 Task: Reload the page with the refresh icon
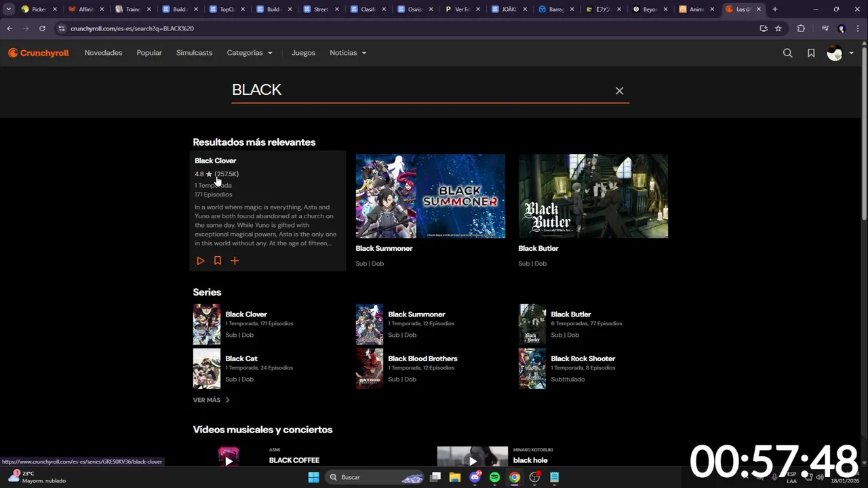(x=42, y=28)
